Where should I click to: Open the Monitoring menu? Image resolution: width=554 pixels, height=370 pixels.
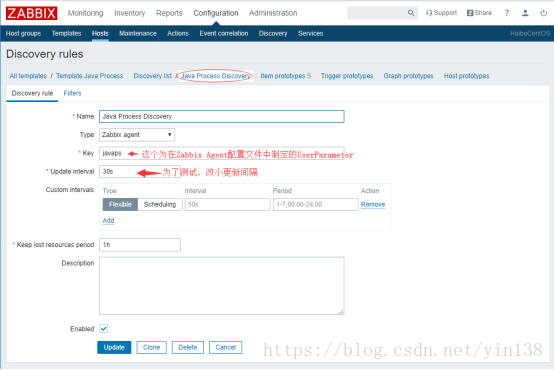[x=86, y=13]
